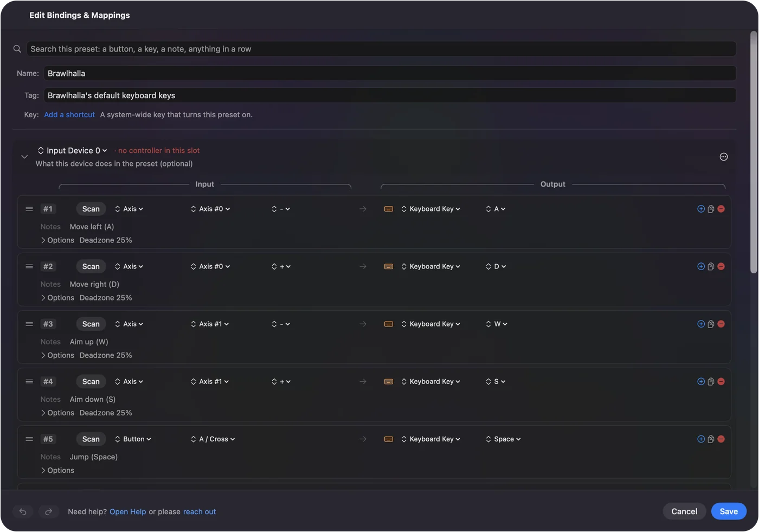The image size is (759, 532).
Task: Click the drag handle icon of row #3
Action: pos(29,324)
